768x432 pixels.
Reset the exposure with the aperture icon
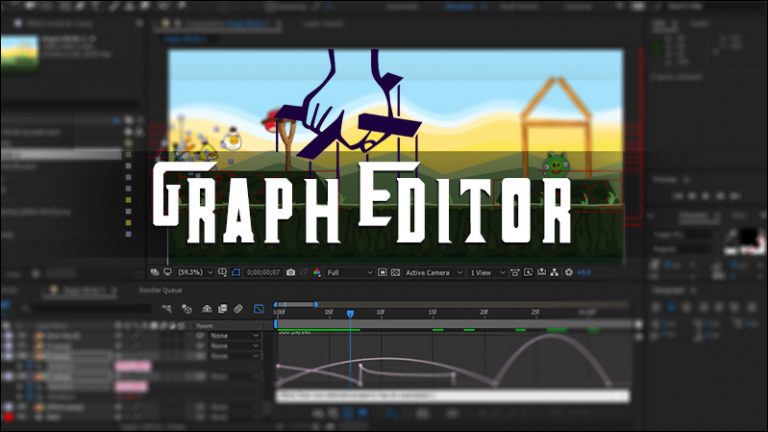569,272
